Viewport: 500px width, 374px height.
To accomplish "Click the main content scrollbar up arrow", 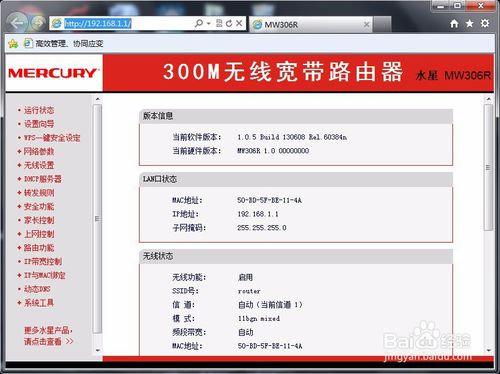I will pos(488,99).
